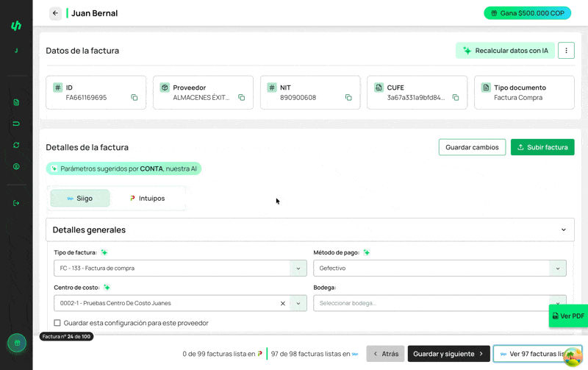This screenshot has width=588, height=370.
Task: Click the logout icon in the sidebar
Action: tap(16, 203)
